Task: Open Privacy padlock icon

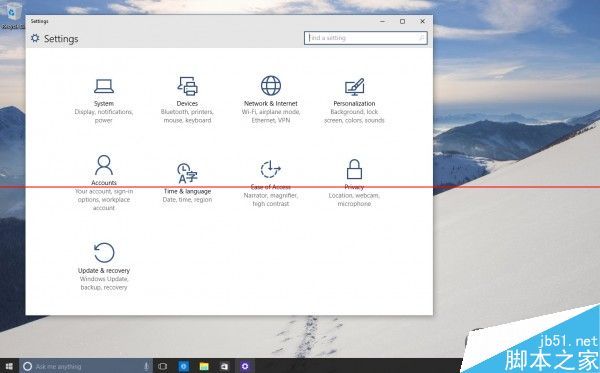Action: pos(354,169)
